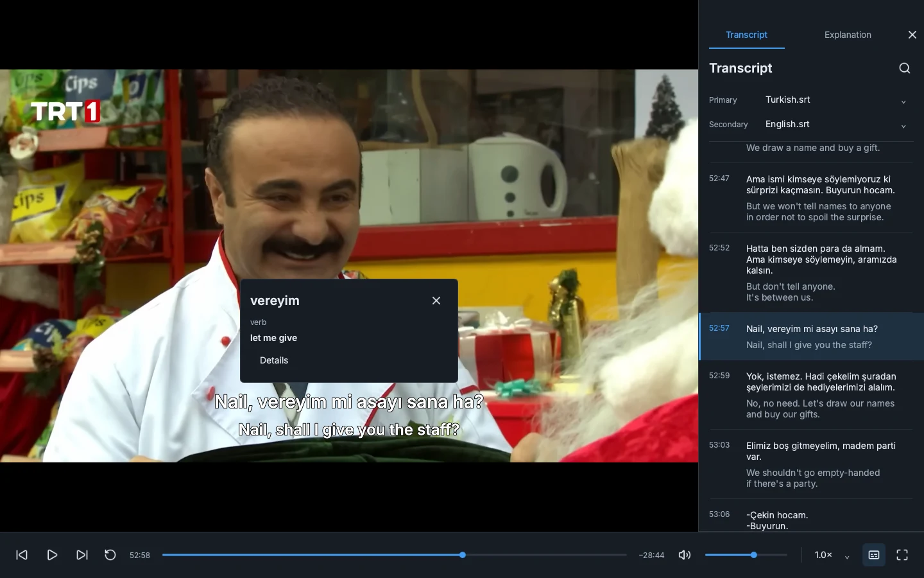The height and width of the screenshot is (578, 924).
Task: Jump to transcript line at 53:06
Action: pos(811,516)
